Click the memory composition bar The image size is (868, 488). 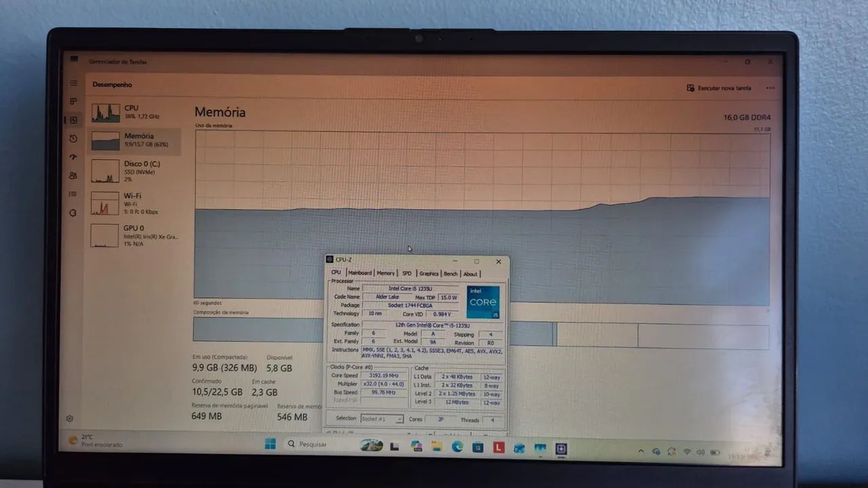481,333
